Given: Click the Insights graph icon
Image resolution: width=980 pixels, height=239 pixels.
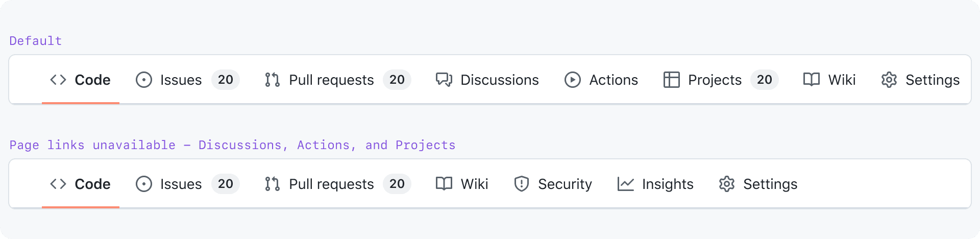Looking at the screenshot, I should pos(626,184).
